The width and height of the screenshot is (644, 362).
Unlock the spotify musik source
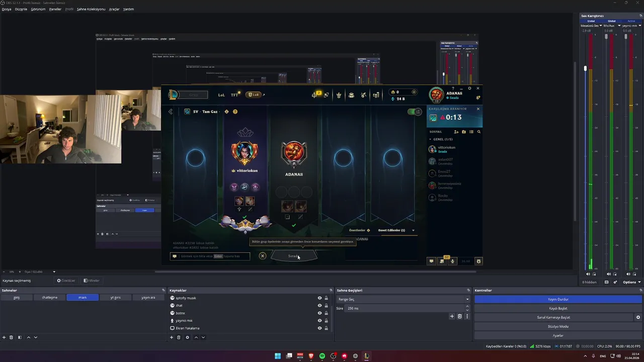326,298
